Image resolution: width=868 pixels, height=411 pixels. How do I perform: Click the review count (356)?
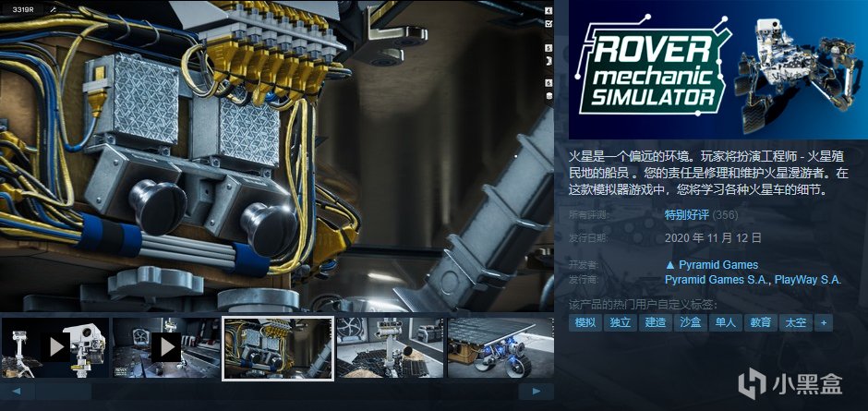coord(725,215)
